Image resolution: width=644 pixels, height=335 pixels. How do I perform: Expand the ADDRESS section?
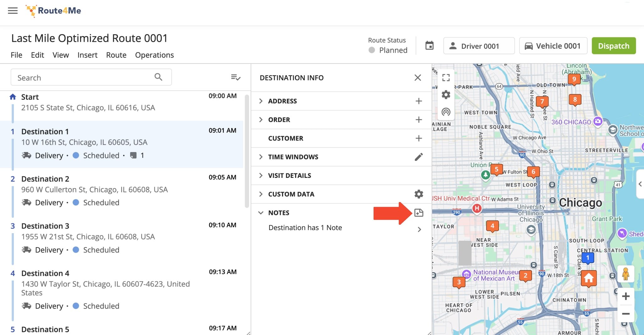point(261,101)
